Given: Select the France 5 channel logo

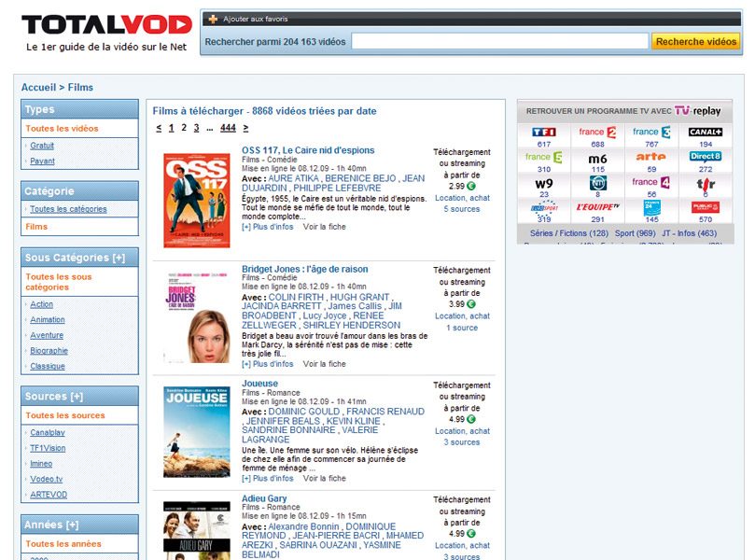Looking at the screenshot, I should [544, 157].
